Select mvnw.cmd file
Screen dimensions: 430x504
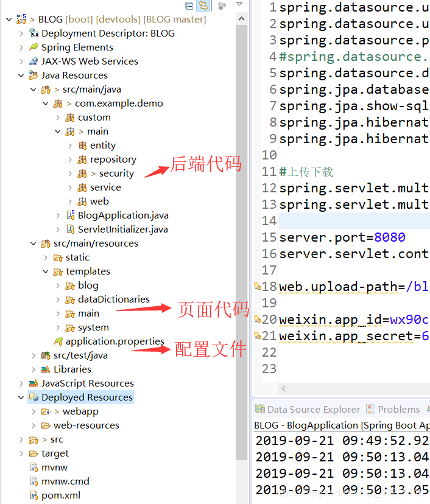click(65, 481)
